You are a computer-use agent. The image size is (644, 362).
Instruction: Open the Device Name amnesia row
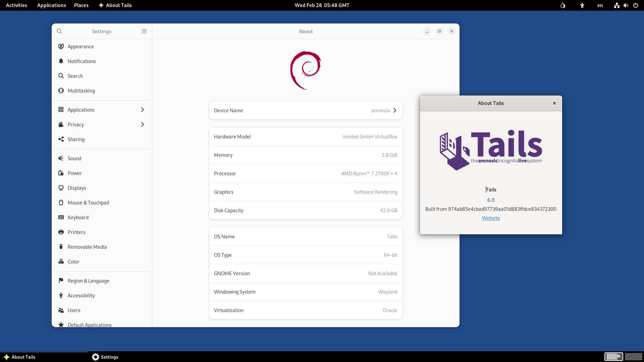305,110
